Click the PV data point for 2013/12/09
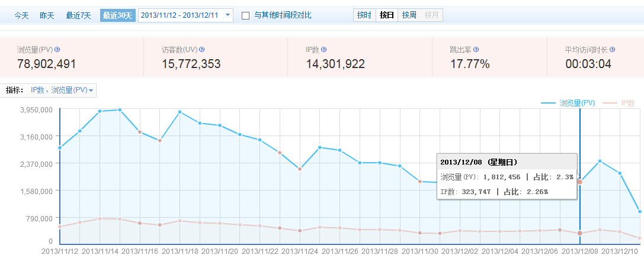The image size is (644, 258). tap(600, 161)
